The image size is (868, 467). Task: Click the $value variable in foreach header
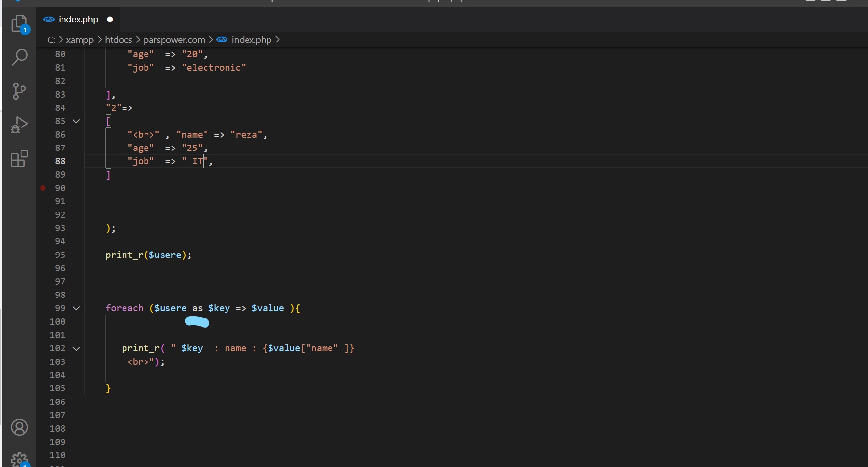[268, 308]
